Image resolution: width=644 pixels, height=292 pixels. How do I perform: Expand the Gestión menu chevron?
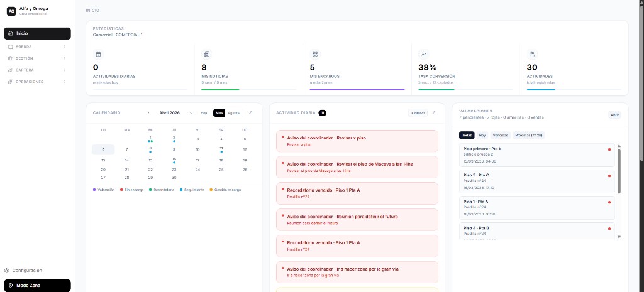pyautogui.click(x=65, y=58)
